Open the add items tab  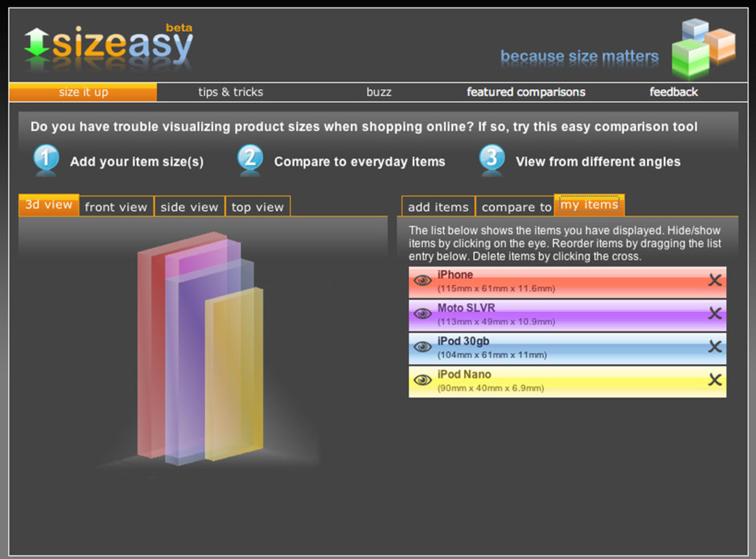(x=438, y=207)
